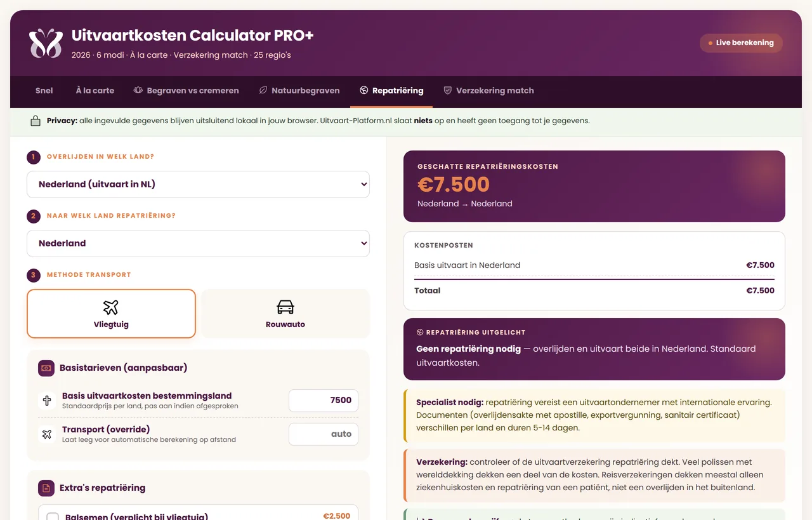The height and width of the screenshot is (520, 812).
Task: Click the 'Basis uitvaart in Nederland' cost row
Action: pos(594,265)
